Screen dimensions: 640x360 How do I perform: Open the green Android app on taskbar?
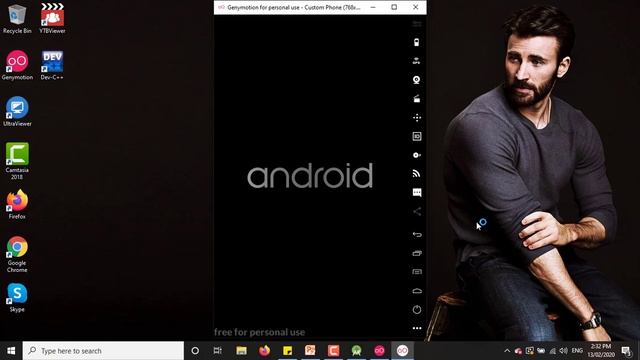tap(356, 351)
